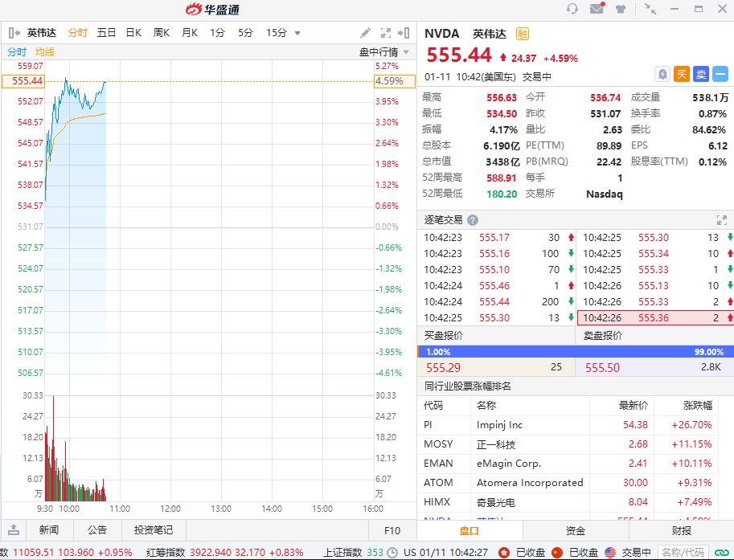Expand the 15分 interval dropdown arrow
Screen dimensions: 734x560
click(x=297, y=33)
